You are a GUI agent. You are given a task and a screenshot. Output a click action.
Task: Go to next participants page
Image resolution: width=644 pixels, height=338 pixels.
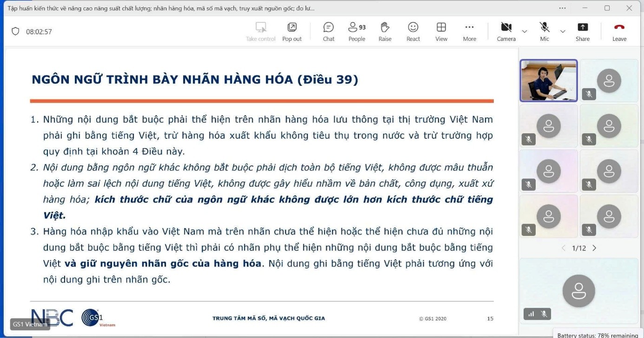[594, 248]
